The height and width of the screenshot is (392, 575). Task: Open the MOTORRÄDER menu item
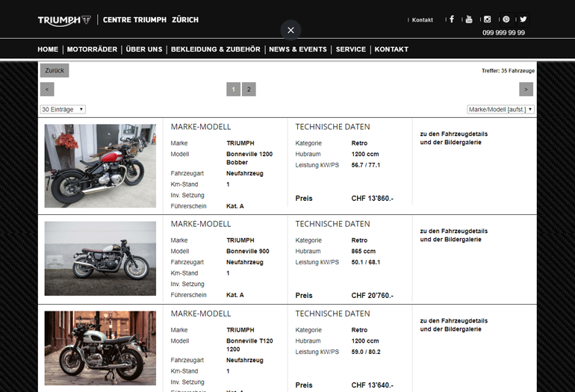click(x=92, y=49)
